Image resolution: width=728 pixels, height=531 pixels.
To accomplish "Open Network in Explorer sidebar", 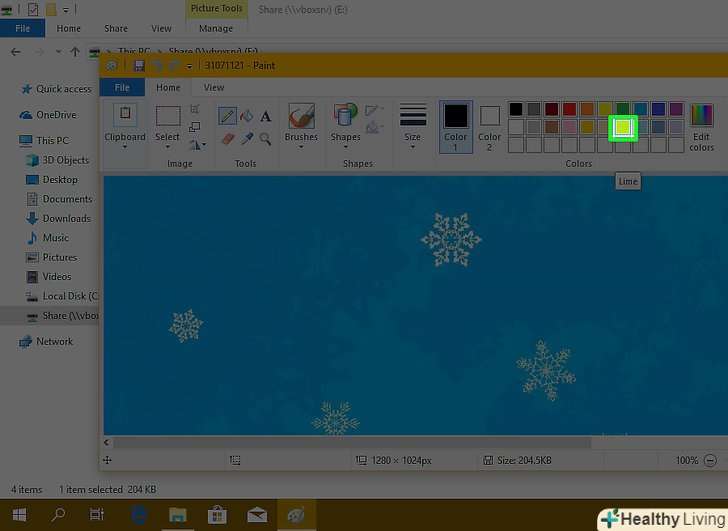I will click(46, 342).
